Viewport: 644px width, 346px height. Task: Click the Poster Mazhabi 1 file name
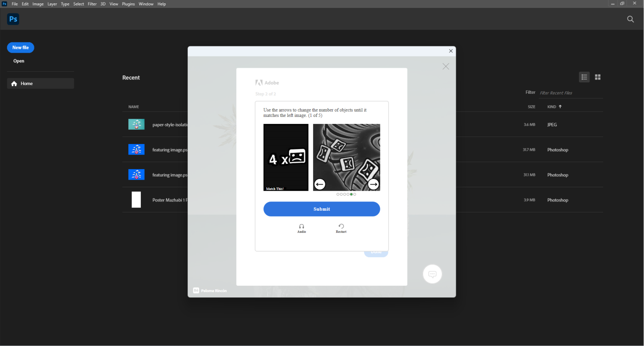click(x=170, y=200)
